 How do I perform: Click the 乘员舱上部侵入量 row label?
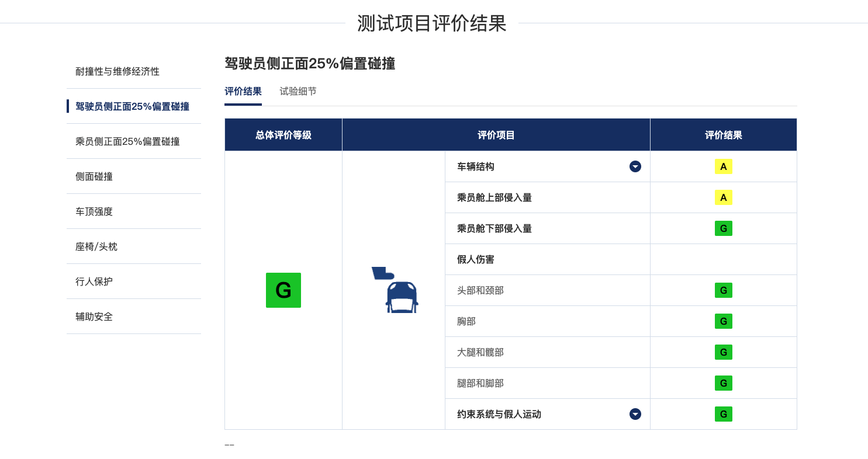pos(494,197)
